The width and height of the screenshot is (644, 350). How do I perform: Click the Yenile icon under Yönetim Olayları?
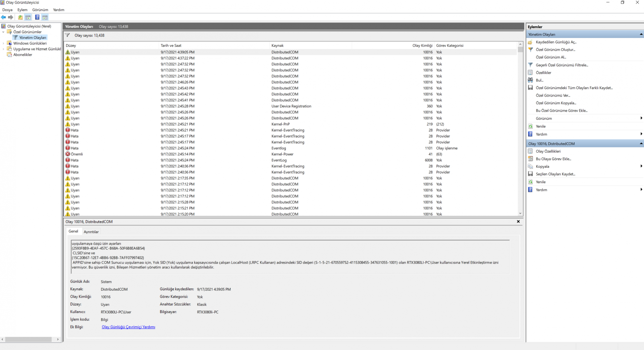coord(530,127)
